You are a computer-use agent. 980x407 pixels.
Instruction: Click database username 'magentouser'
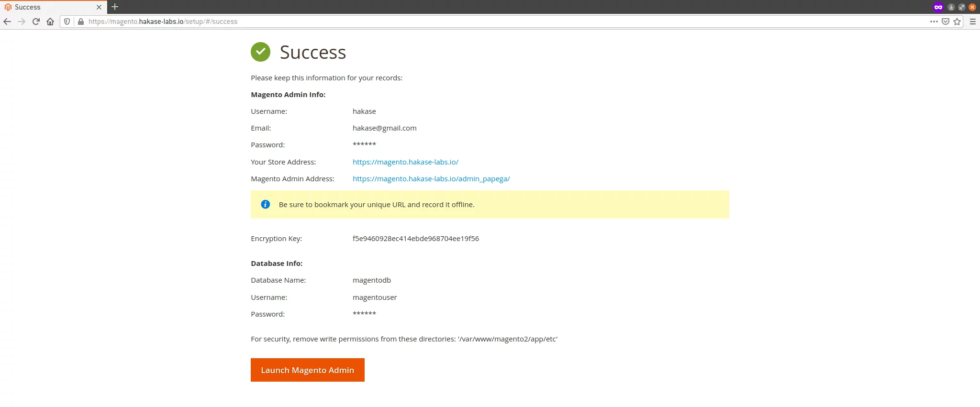tap(375, 297)
